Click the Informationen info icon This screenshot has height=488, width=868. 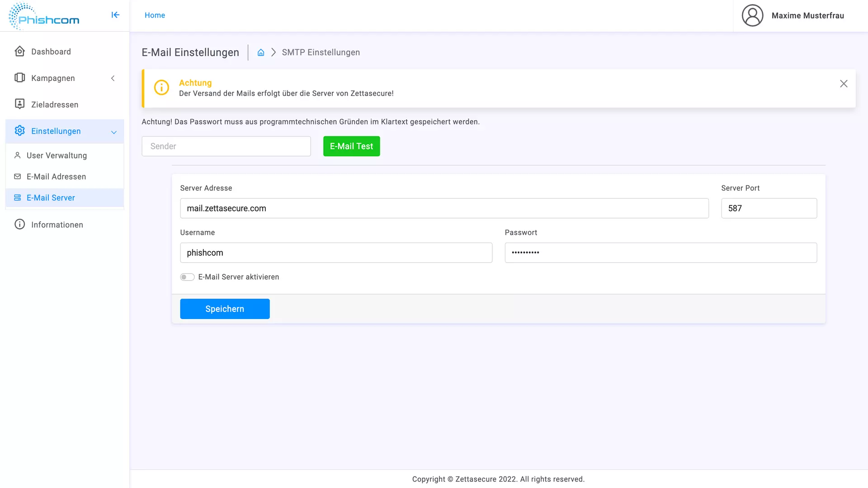click(19, 225)
